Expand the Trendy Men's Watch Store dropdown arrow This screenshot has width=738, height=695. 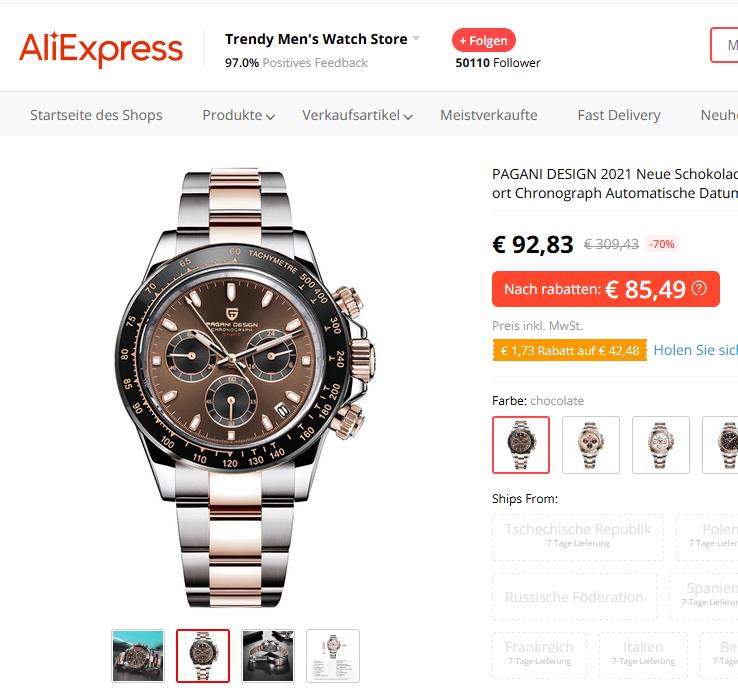pos(416,38)
